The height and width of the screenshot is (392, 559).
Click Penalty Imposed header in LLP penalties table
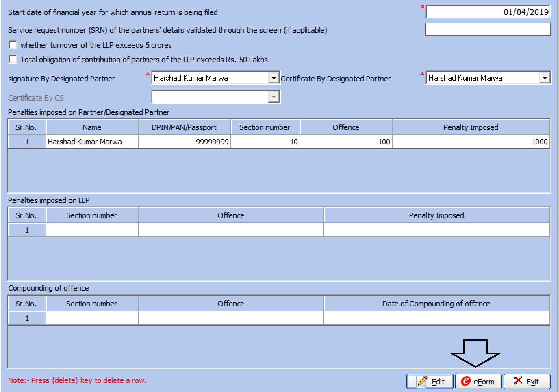coord(437,215)
